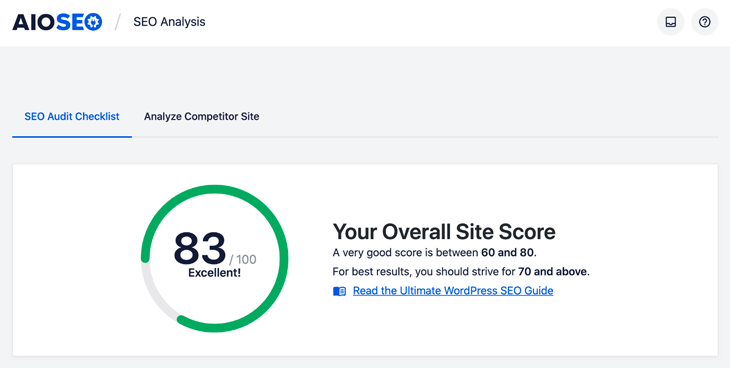
Task: Click the A very good score sentence
Action: [x=435, y=253]
